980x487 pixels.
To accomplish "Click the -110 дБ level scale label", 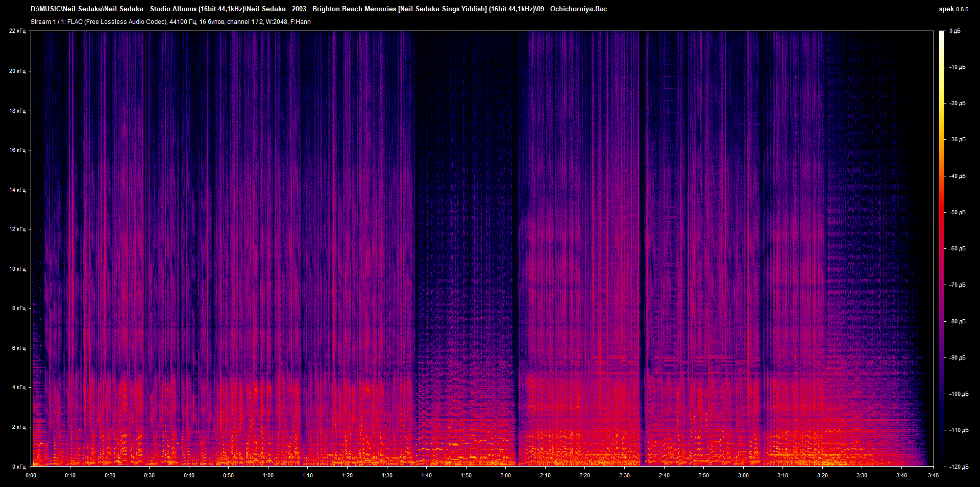I will tap(959, 430).
